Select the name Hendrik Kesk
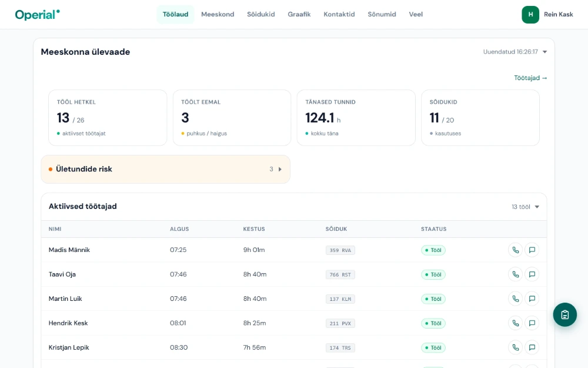588x368 pixels. tap(68, 323)
